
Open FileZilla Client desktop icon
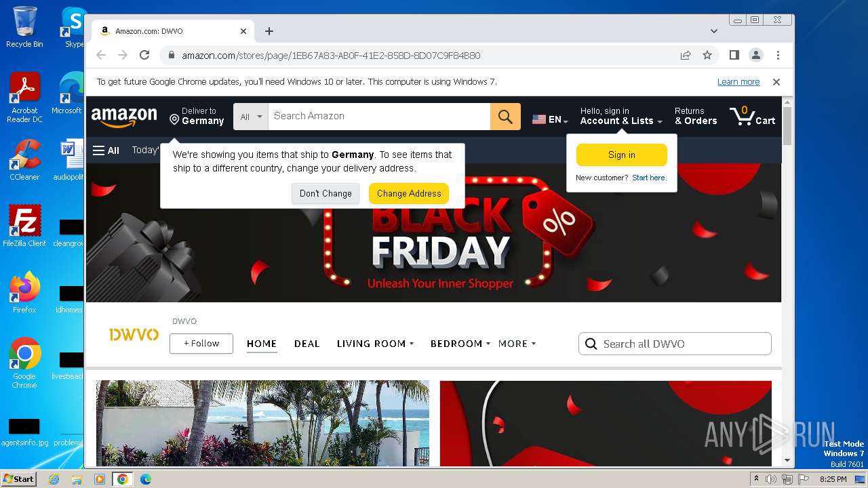coord(24,226)
